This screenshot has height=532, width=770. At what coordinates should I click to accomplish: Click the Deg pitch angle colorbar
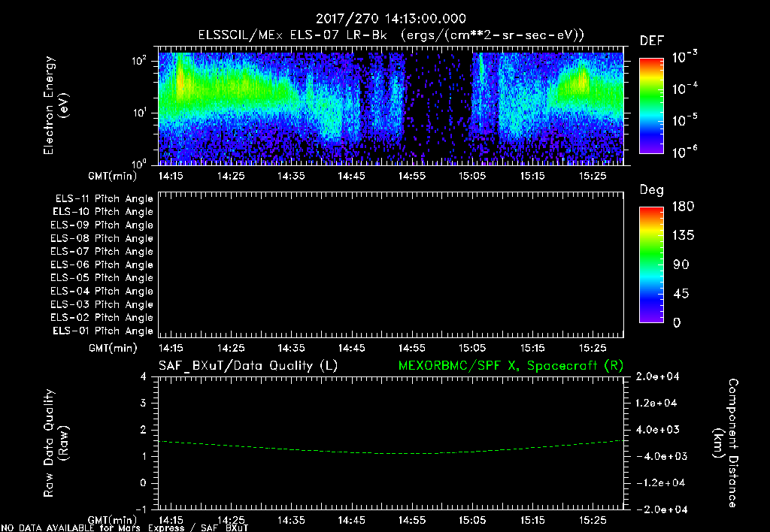click(x=651, y=264)
